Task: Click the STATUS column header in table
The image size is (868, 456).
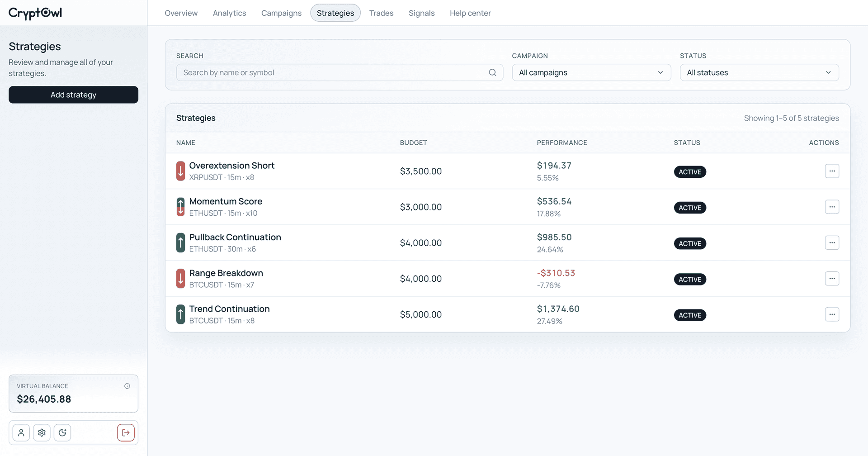Action: [x=687, y=142]
